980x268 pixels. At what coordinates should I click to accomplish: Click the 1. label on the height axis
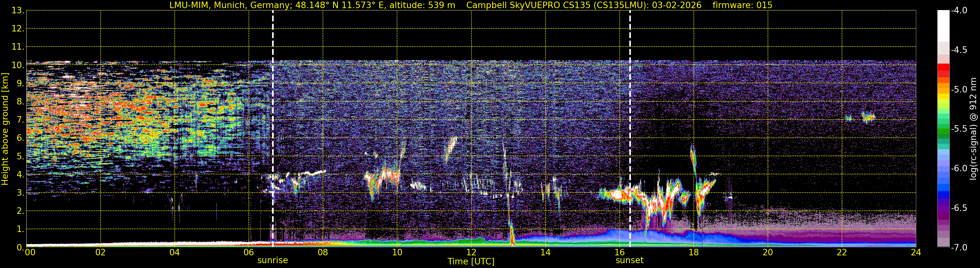tap(20, 229)
